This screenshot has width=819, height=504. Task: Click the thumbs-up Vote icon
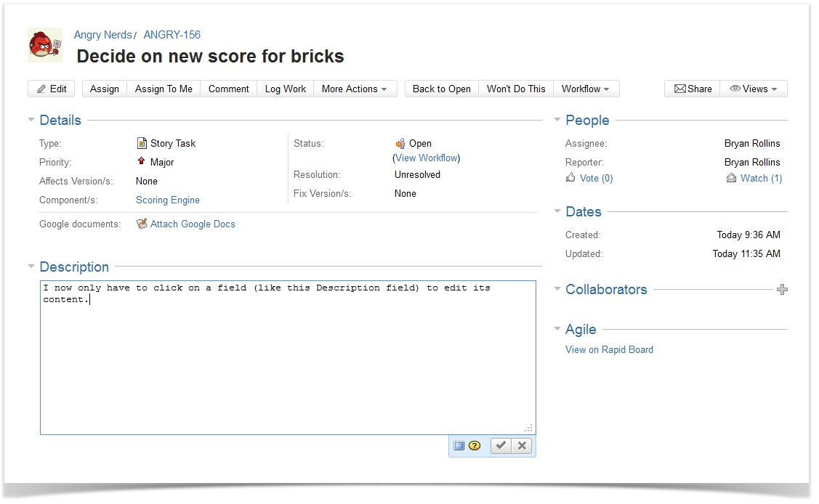570,178
